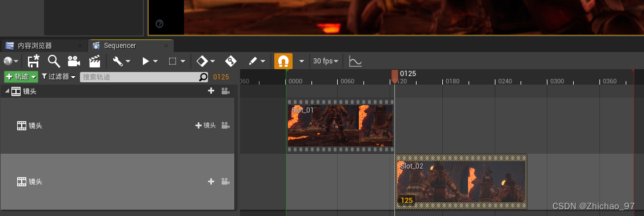This screenshot has height=216, width=644.
Task: Click the camera icon on first shot row
Action: click(225, 125)
